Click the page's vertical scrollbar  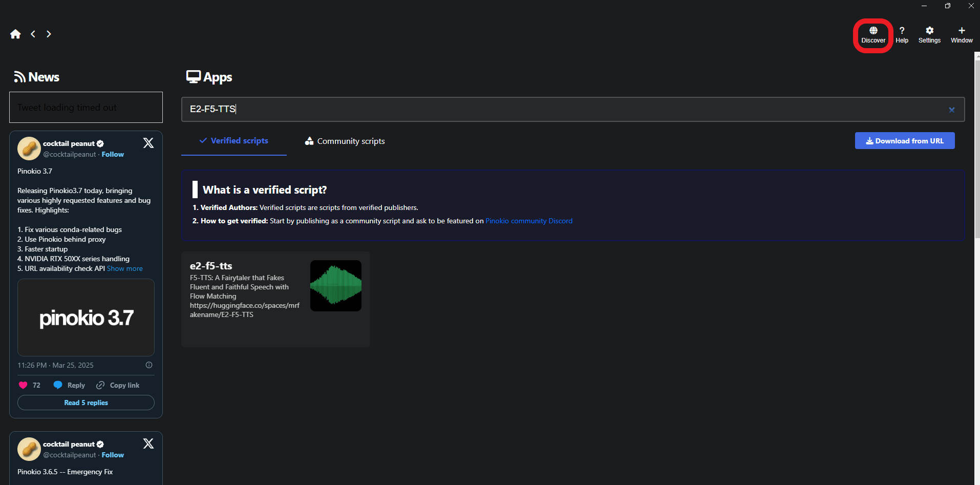[977, 149]
